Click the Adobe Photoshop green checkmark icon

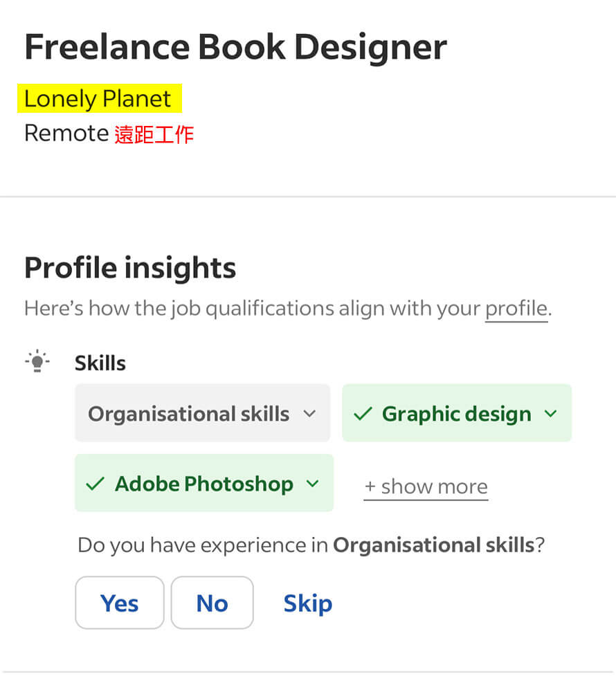click(x=96, y=484)
